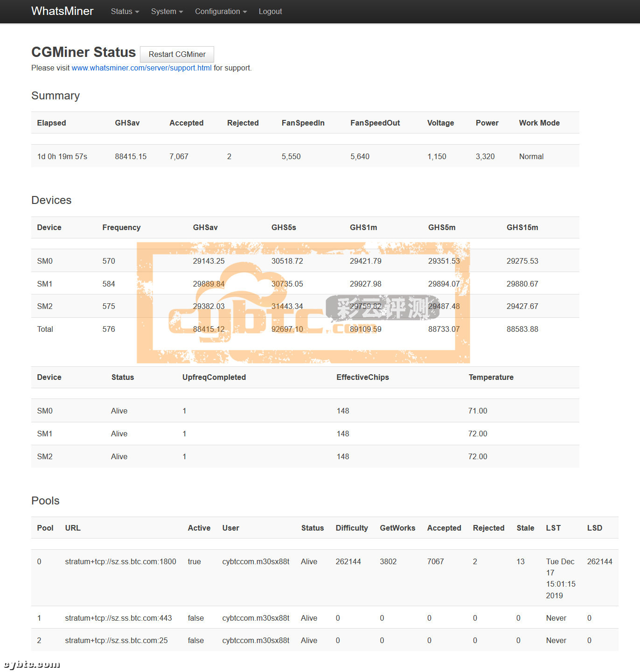Viewport: 640px width, 672px height.
Task: Click SM2 frequency value 575
Action: tap(109, 306)
